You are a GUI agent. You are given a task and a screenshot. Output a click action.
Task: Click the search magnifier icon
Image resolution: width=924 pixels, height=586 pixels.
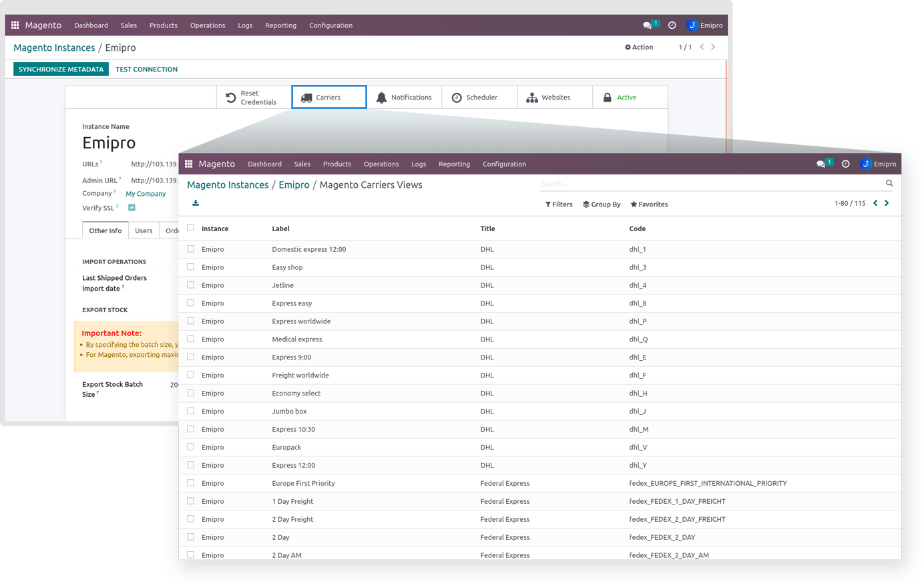pyautogui.click(x=889, y=183)
